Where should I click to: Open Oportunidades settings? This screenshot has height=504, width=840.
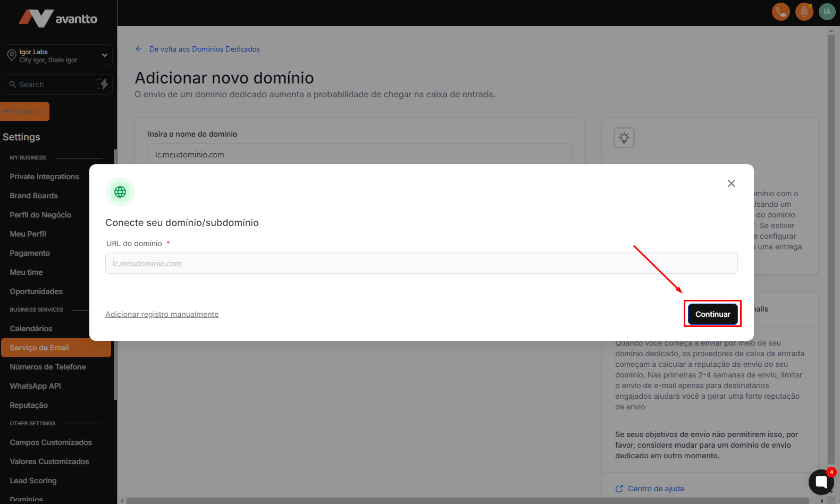36,291
